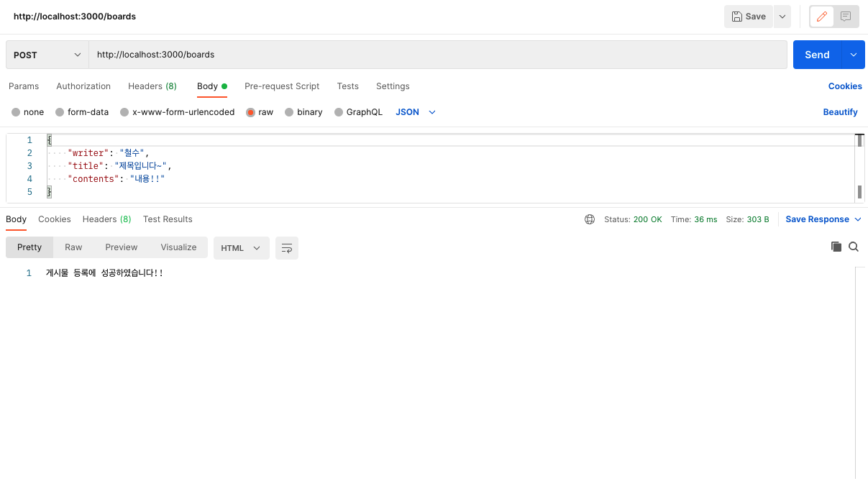The height and width of the screenshot is (481, 868).
Task: Expand the Save Response dropdown
Action: coord(823,219)
